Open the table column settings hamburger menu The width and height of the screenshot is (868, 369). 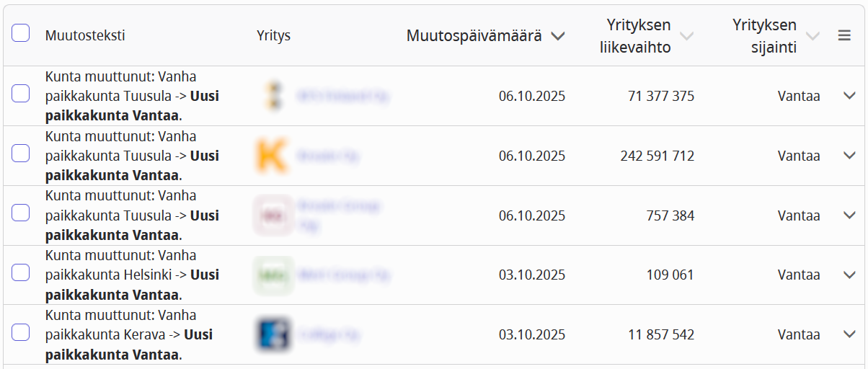pyautogui.click(x=844, y=35)
